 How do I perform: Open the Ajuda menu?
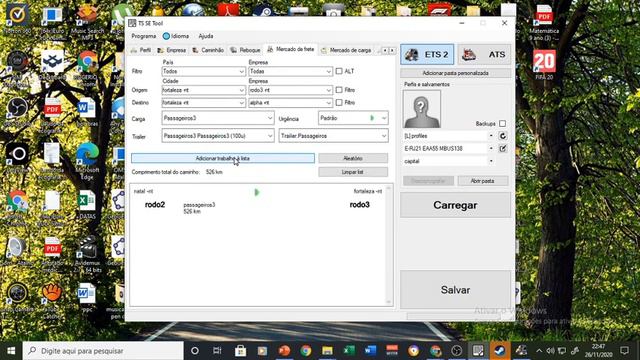206,36
